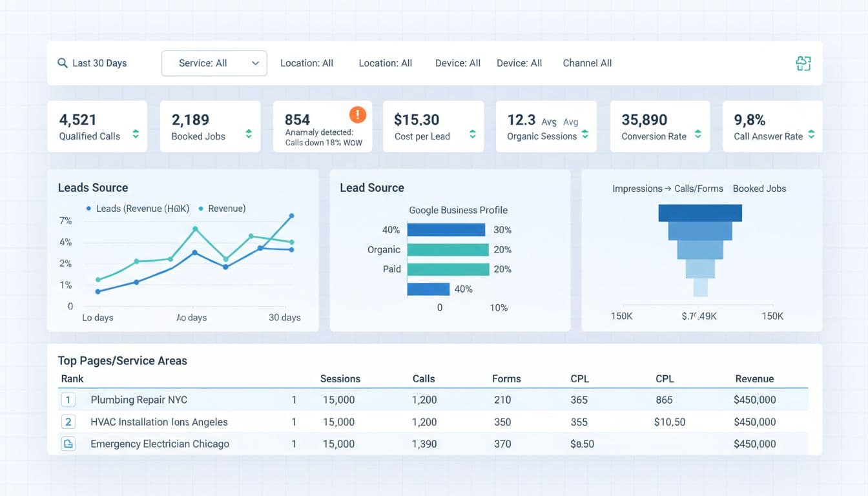Open the Service: All dropdown
Image resolution: width=868 pixels, height=496 pixels.
click(214, 63)
